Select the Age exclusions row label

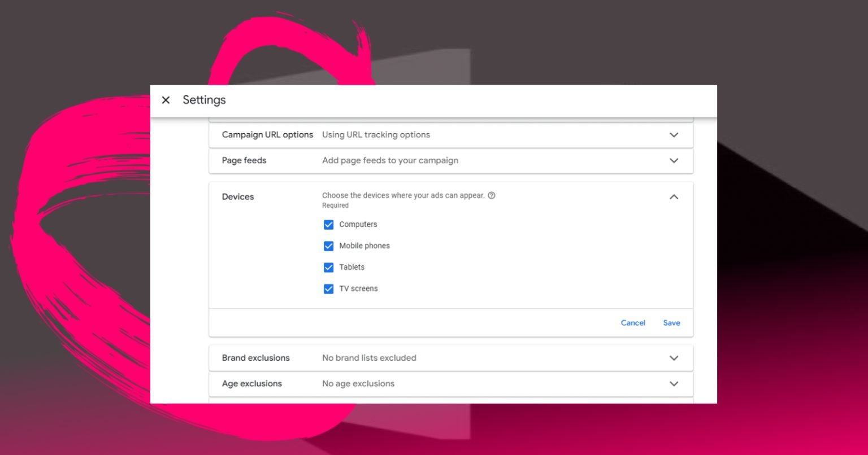[x=251, y=384]
